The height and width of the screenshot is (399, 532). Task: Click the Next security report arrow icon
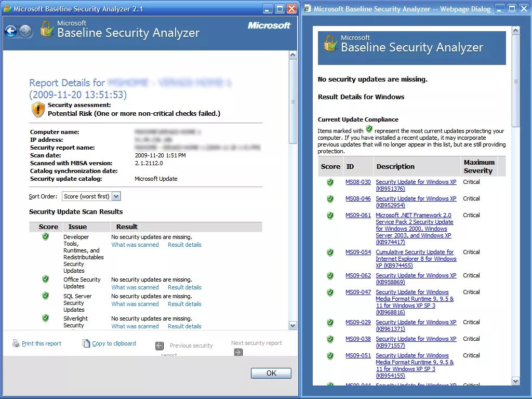238,352
